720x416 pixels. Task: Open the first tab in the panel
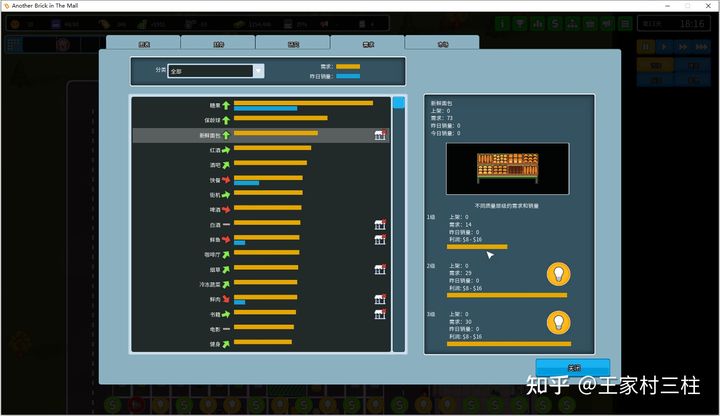click(x=143, y=43)
